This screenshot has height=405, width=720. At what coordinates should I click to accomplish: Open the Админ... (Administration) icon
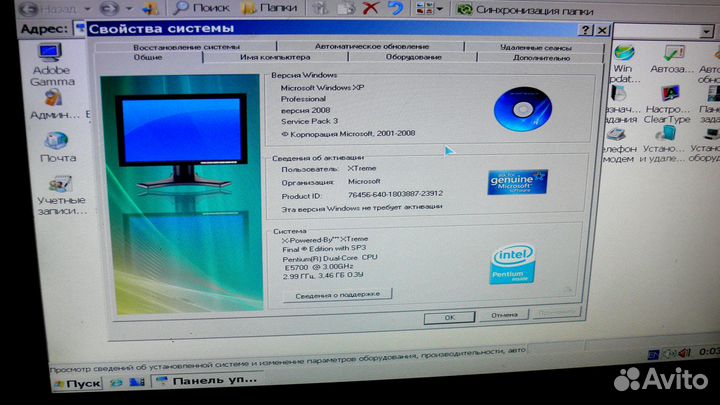point(54,105)
